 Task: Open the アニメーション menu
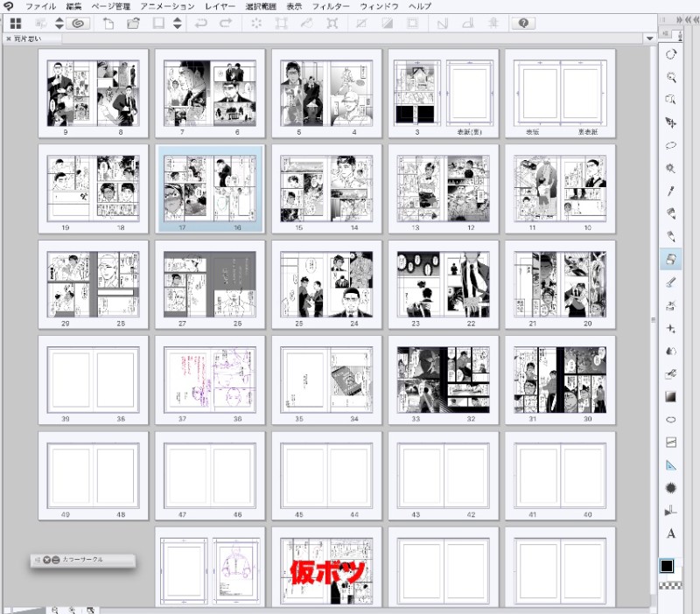coord(167,6)
